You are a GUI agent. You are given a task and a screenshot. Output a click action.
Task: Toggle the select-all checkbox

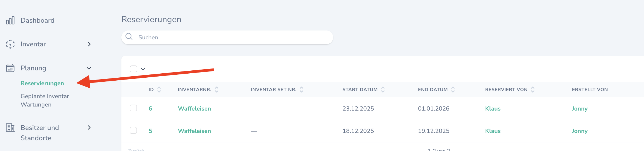134,69
